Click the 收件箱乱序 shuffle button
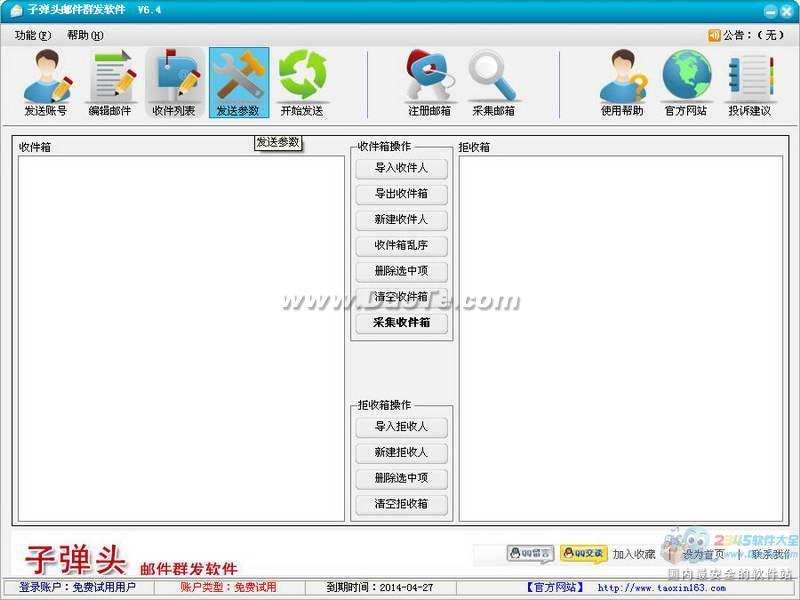Image resolution: width=800 pixels, height=600 pixels. click(401, 245)
